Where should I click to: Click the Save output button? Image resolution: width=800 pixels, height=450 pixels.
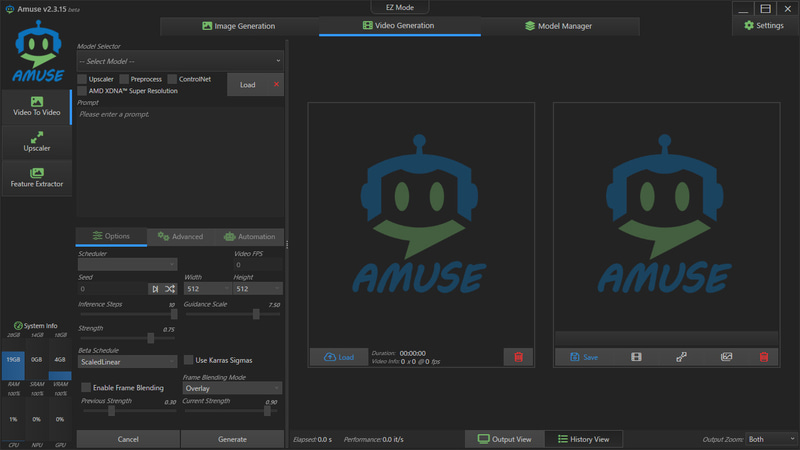584,357
